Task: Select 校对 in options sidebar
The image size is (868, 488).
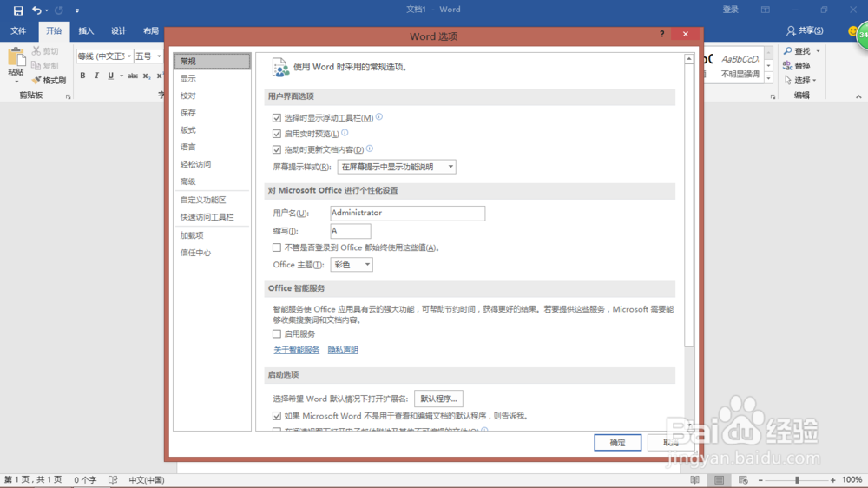Action: point(212,96)
